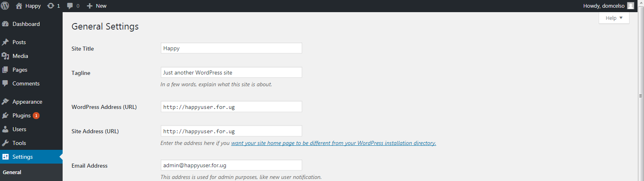Viewport: 644px width, 181px height.
Task: Focus the Site Title input field
Action: point(231,48)
